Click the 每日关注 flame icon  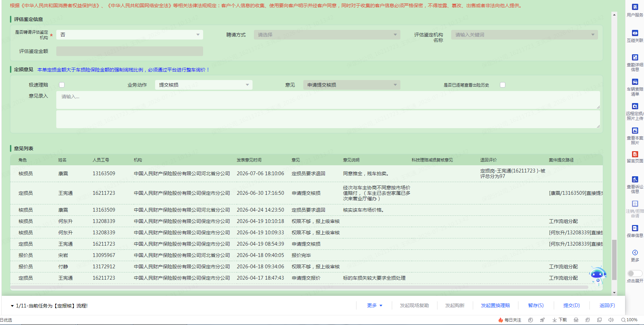pyautogui.click(x=501, y=320)
